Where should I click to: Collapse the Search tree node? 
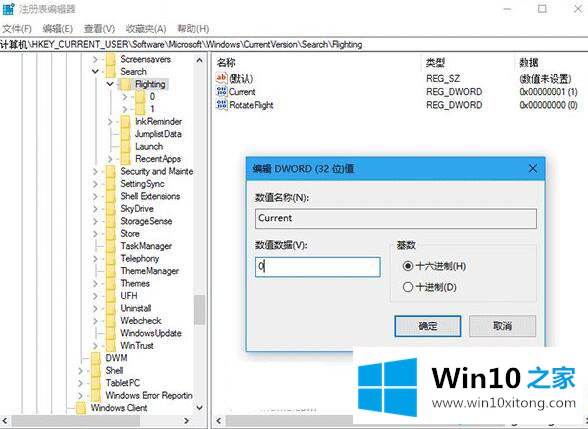click(95, 71)
